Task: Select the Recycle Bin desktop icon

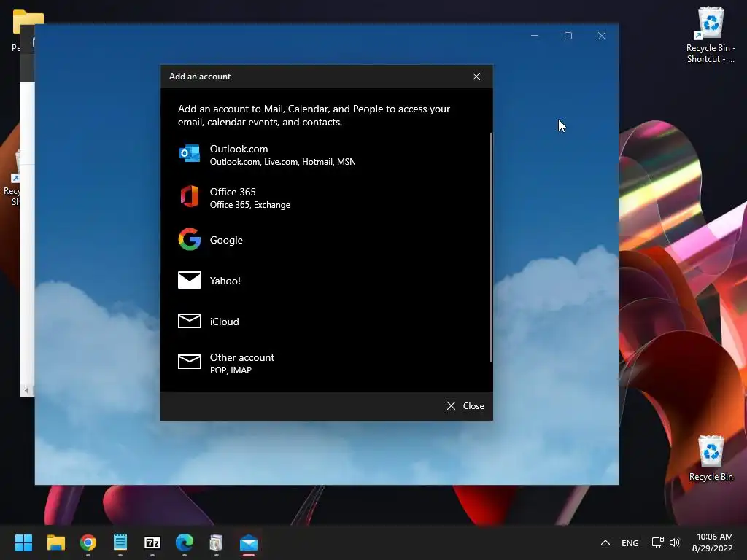Action: tap(711, 458)
